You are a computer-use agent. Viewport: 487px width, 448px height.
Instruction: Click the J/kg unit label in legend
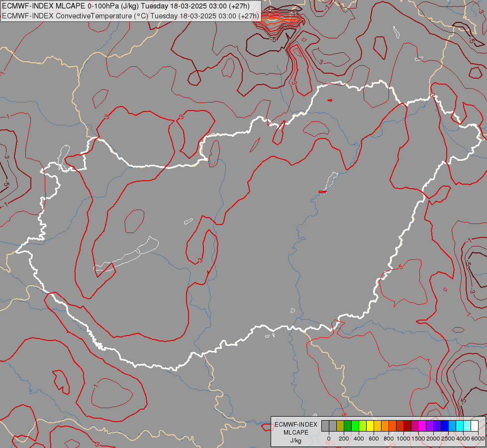click(x=295, y=441)
